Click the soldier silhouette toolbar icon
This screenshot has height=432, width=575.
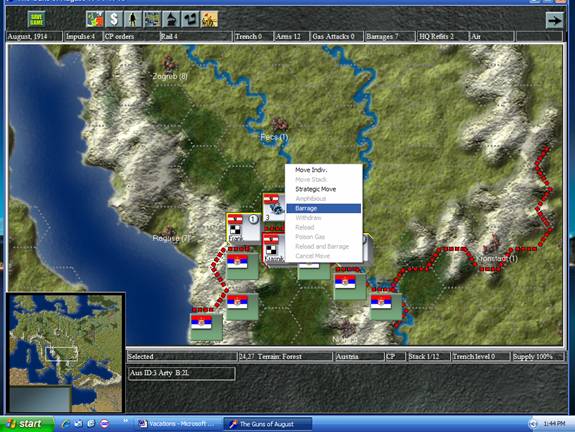[x=133, y=19]
